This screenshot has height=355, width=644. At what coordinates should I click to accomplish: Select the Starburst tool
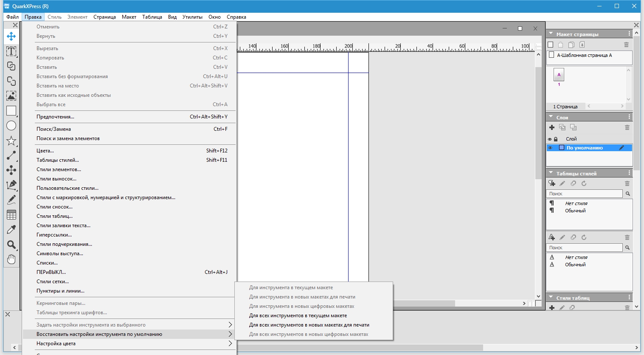(11, 141)
